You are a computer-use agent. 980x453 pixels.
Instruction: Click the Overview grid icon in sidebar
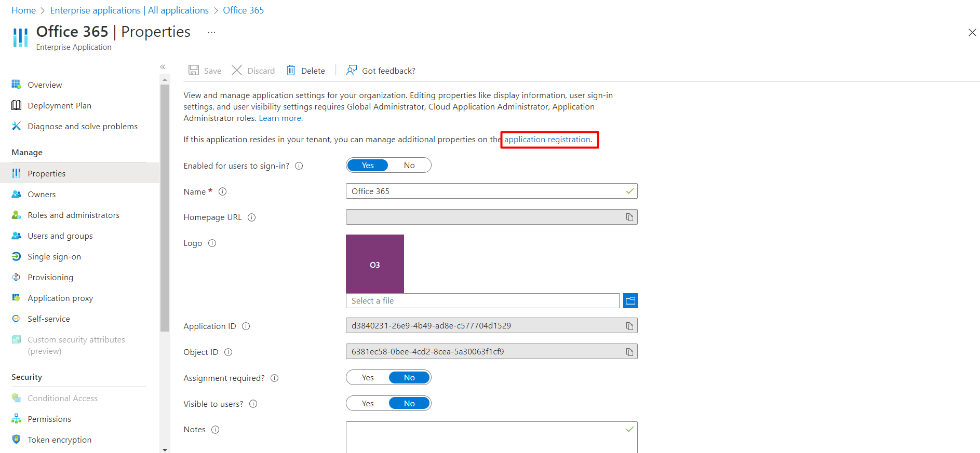tap(16, 84)
